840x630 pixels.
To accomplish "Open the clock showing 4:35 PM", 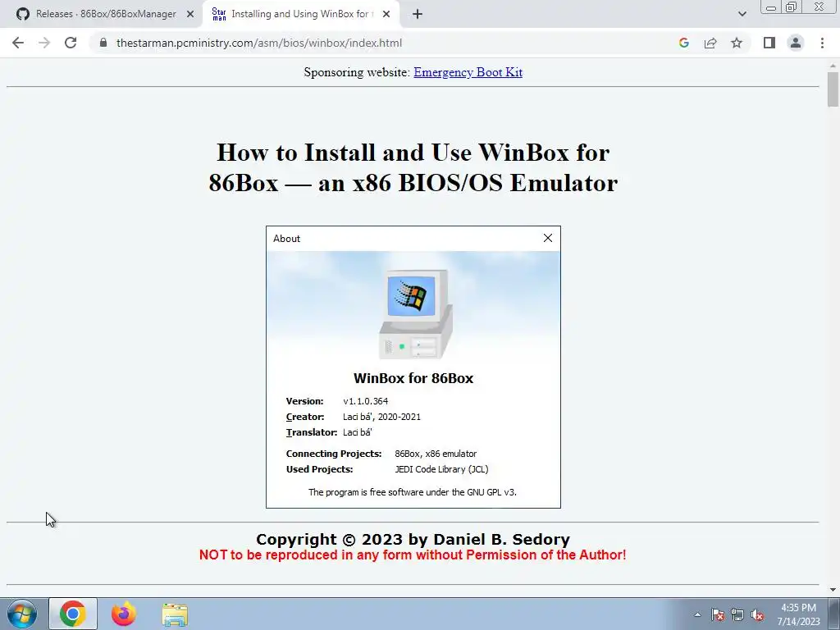I will point(798,614).
